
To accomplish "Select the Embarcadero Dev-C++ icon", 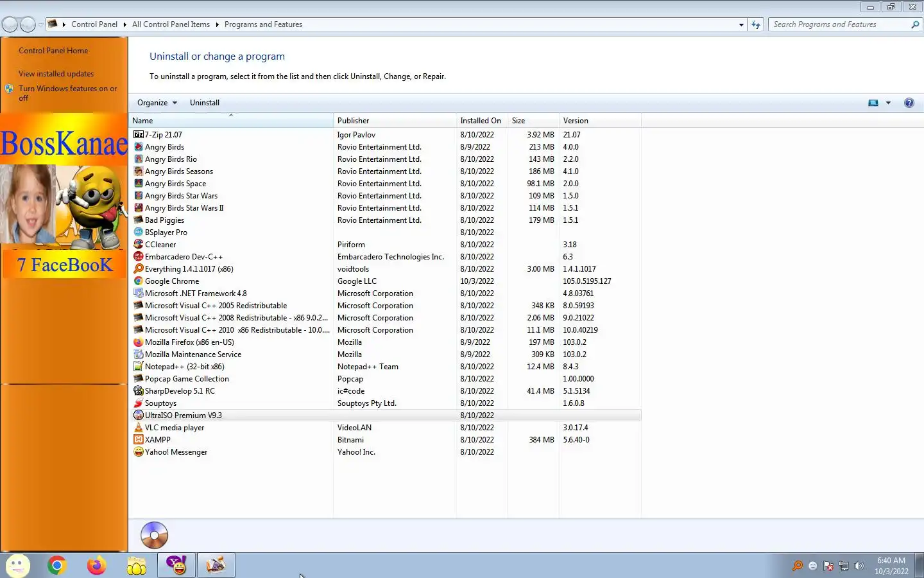I will tap(138, 257).
